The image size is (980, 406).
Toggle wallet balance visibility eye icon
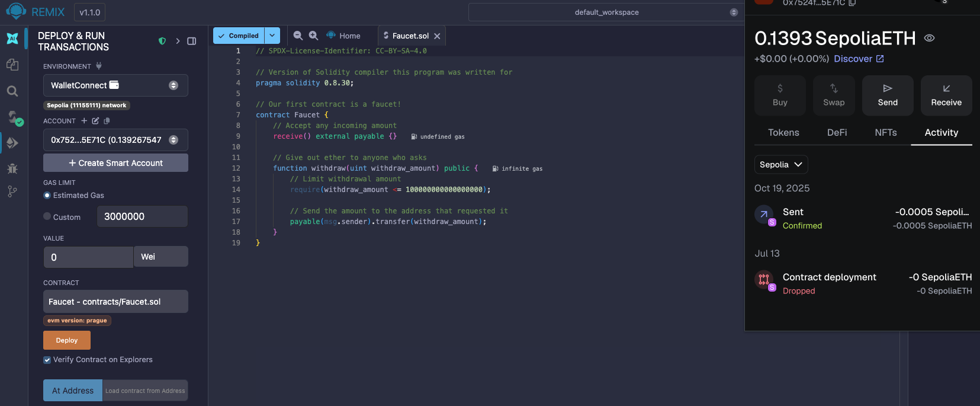click(x=929, y=38)
